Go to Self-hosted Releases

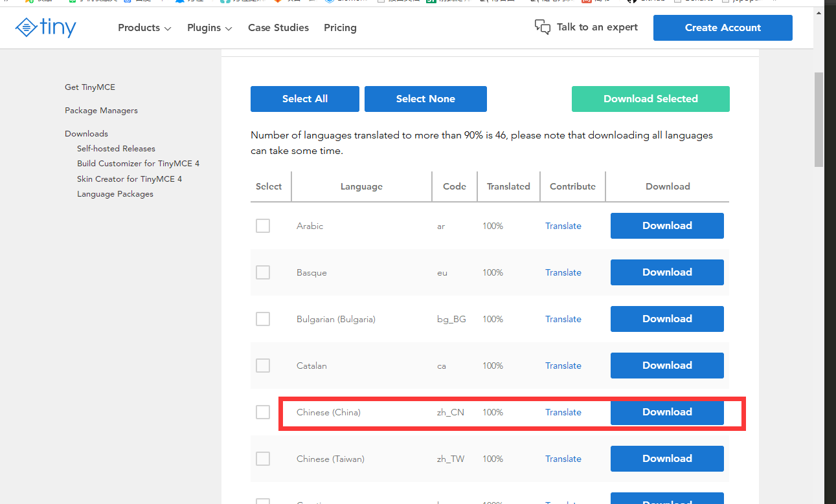(116, 149)
